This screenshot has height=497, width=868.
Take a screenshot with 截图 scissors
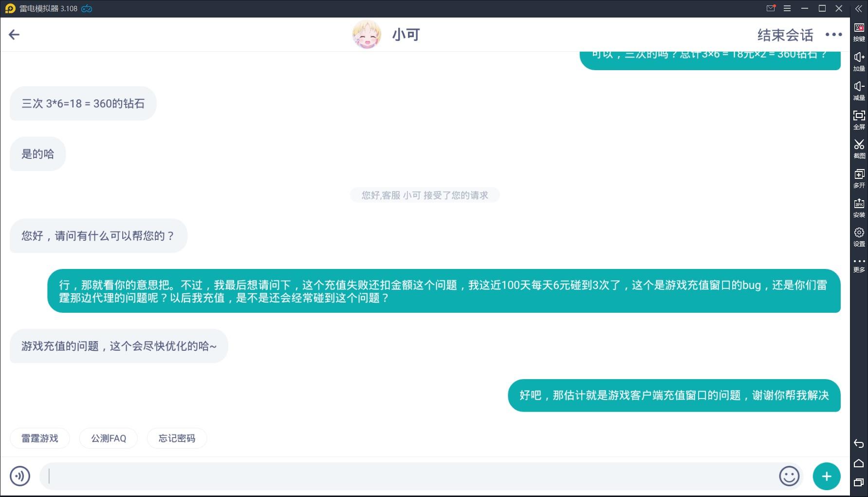tap(859, 149)
